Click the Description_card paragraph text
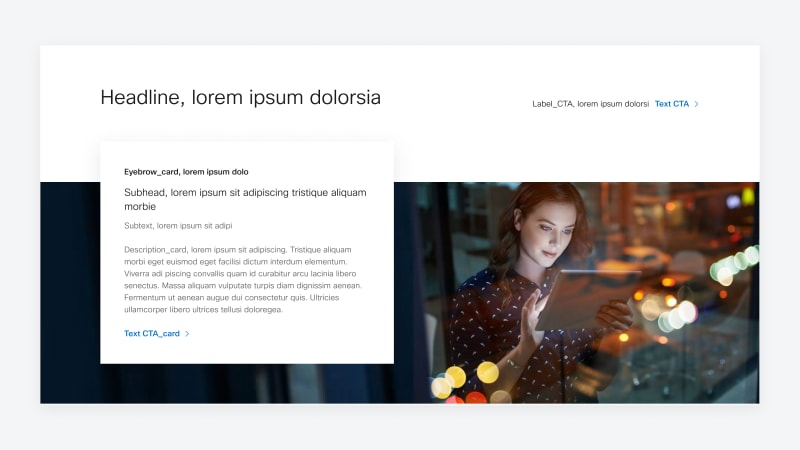 (243, 280)
